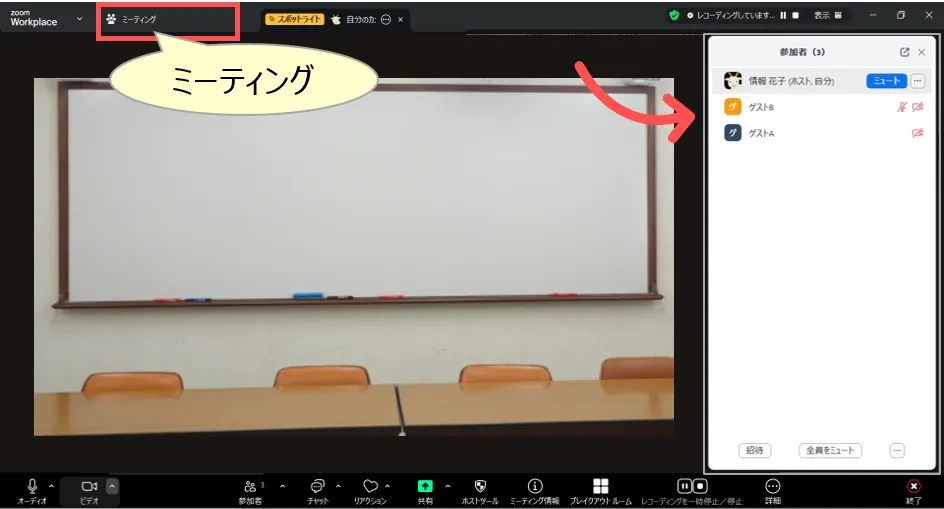Image resolution: width=944 pixels, height=509 pixels.
Task: Stop the recording from the top indicator
Action: pos(795,16)
